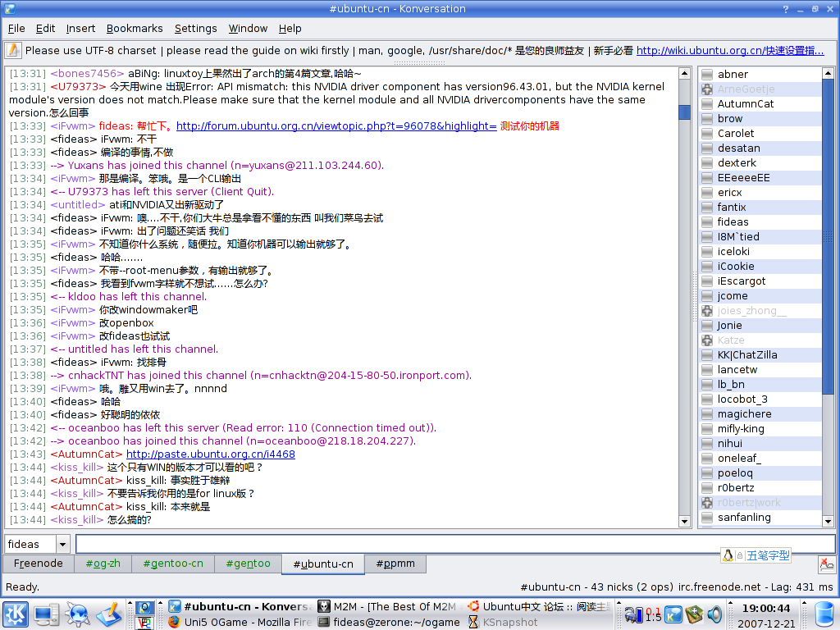This screenshot has height=630, width=840.
Task: Open the Window menu
Action: tap(248, 29)
